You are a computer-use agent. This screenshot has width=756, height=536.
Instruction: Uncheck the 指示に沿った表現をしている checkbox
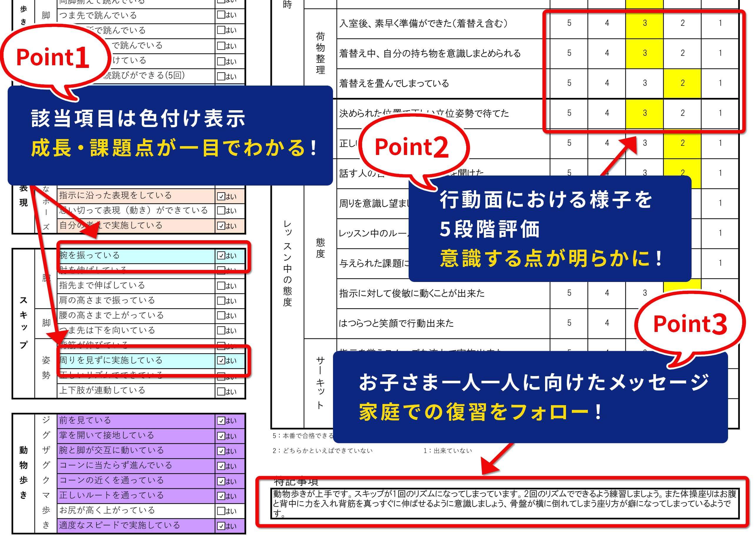tap(221, 196)
